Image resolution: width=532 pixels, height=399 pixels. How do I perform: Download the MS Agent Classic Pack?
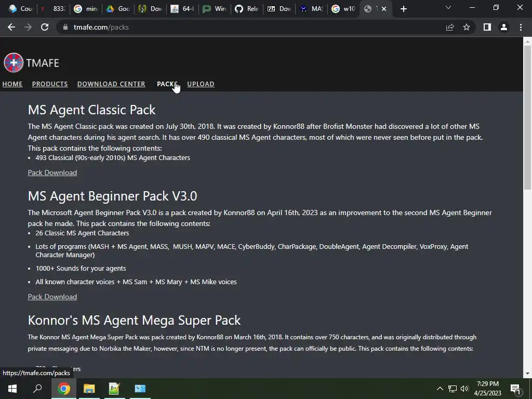[52, 172]
